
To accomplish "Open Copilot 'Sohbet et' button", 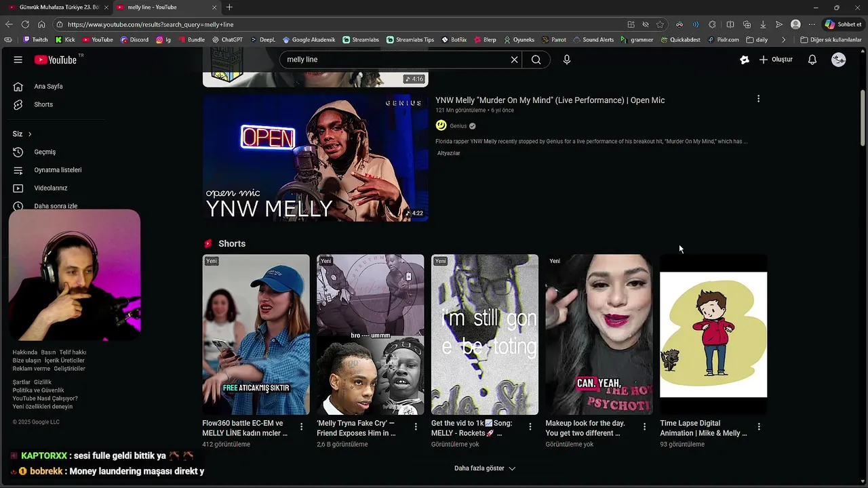I will click(843, 24).
